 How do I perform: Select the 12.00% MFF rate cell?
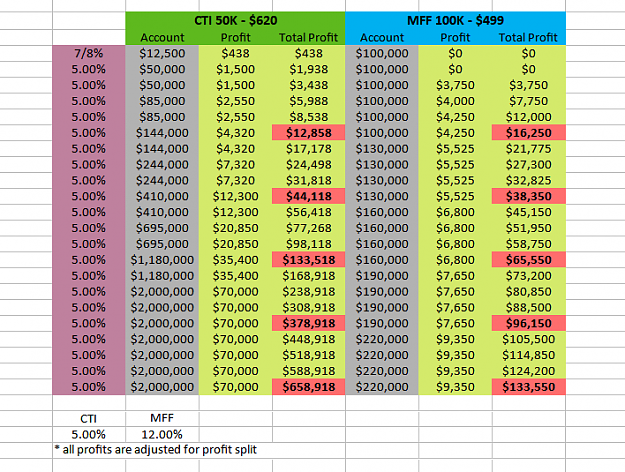[x=162, y=434]
